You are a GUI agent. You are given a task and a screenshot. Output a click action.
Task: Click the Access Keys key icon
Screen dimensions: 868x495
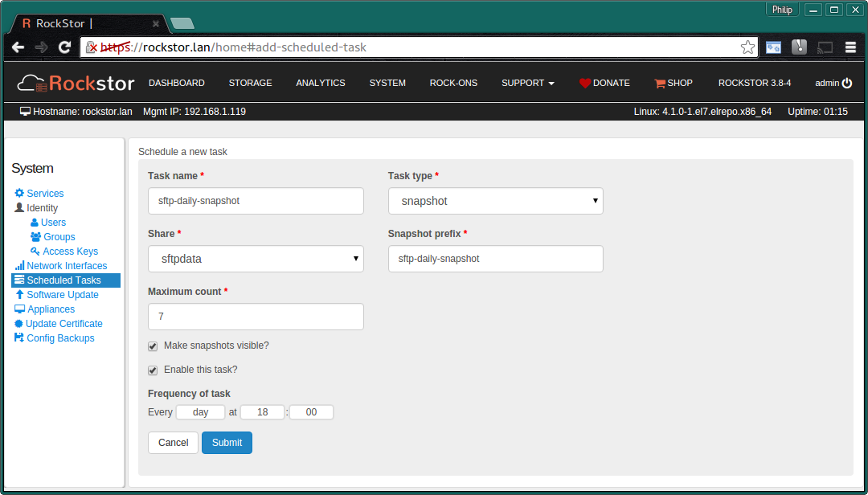point(35,251)
